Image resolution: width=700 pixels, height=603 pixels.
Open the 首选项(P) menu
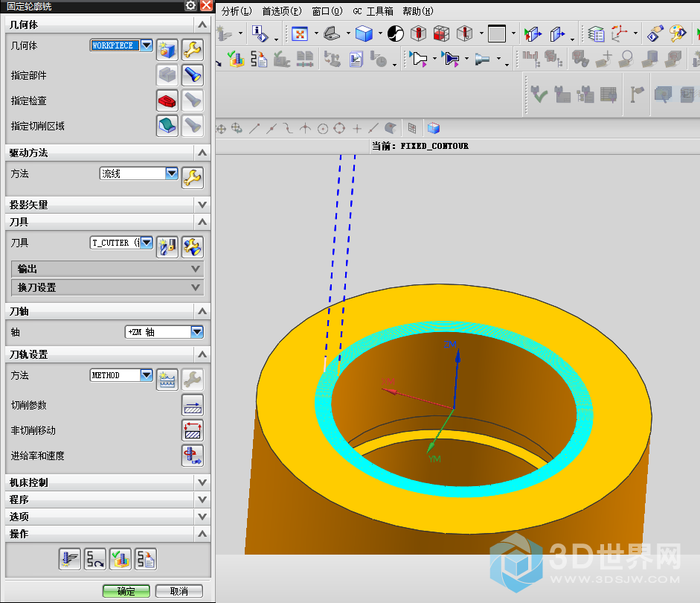(282, 11)
